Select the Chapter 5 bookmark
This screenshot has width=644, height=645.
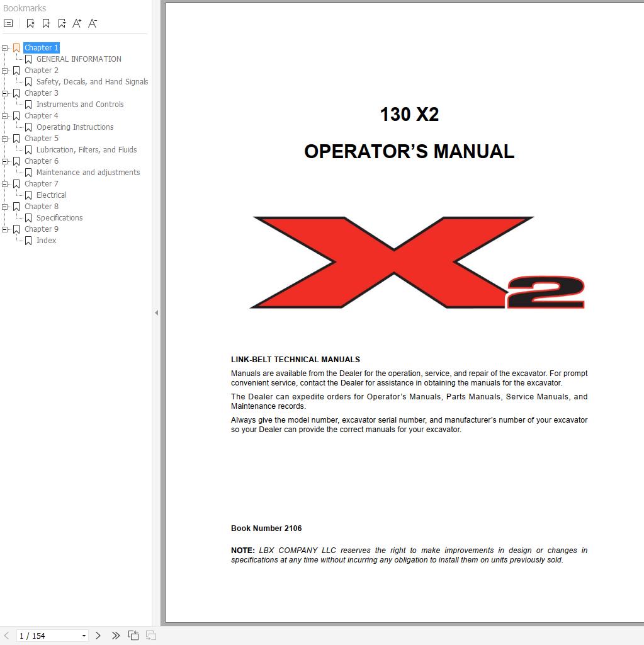tap(41, 138)
